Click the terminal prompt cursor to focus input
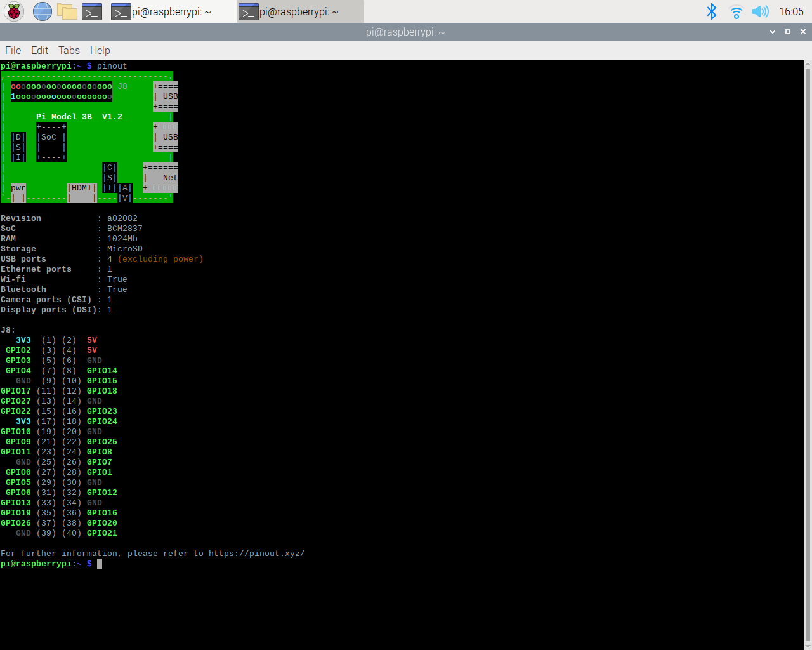This screenshot has width=812, height=650. 99,564
